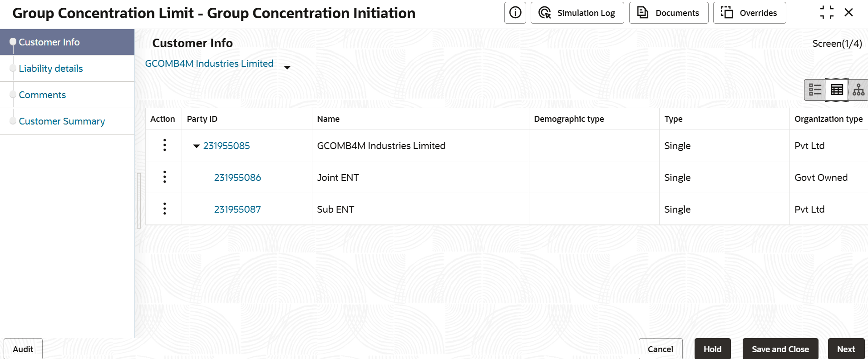The height and width of the screenshot is (359, 868).
Task: Open party ID 231955086 link
Action: pyautogui.click(x=237, y=178)
